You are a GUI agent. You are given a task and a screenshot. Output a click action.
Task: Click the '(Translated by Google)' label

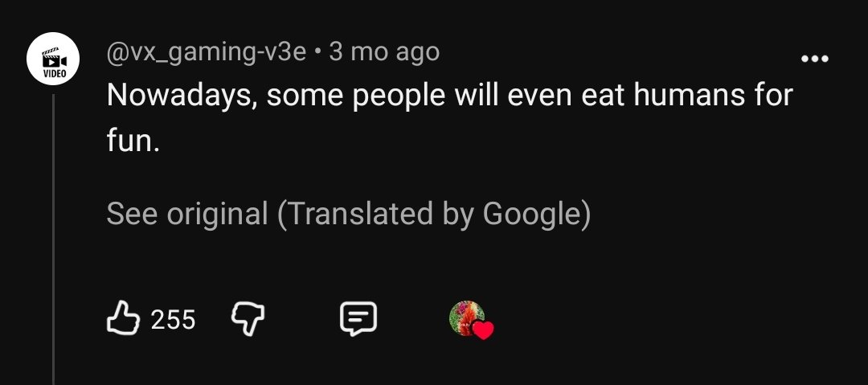pyautogui.click(x=433, y=214)
